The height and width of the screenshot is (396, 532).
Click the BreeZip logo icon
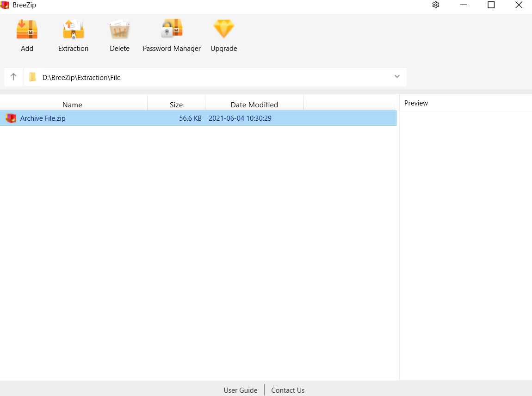click(6, 5)
